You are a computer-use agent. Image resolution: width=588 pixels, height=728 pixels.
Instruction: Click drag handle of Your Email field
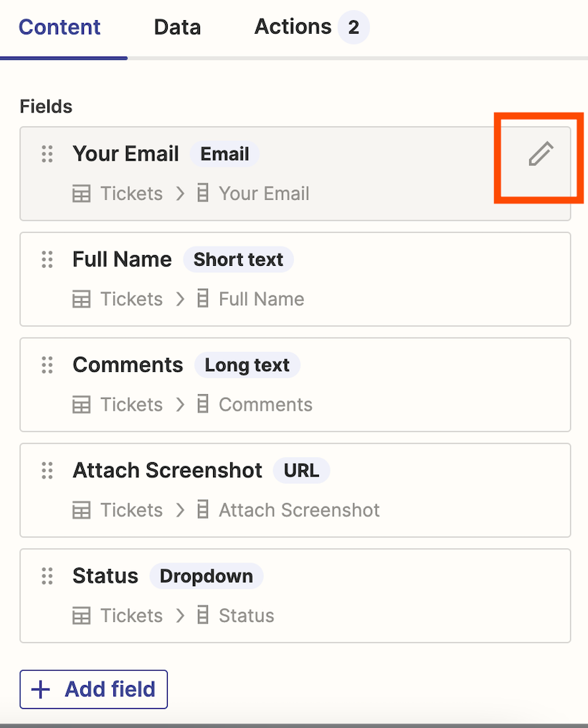click(x=47, y=154)
